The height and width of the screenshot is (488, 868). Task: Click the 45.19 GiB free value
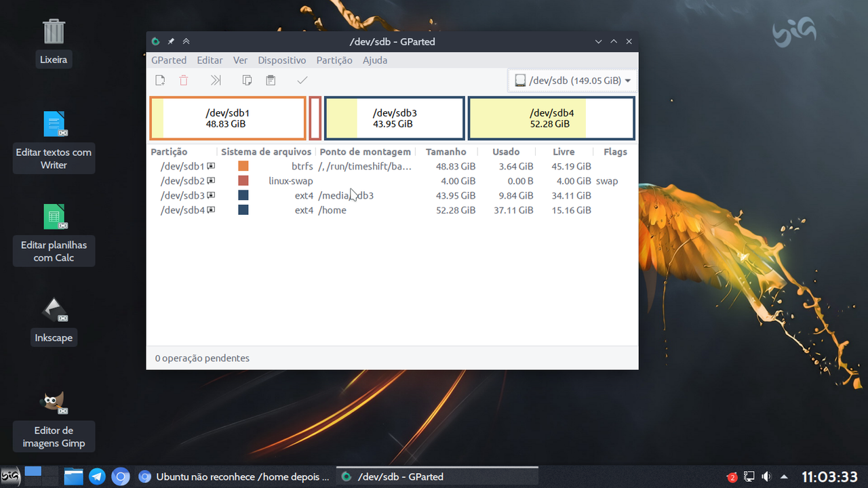point(571,166)
